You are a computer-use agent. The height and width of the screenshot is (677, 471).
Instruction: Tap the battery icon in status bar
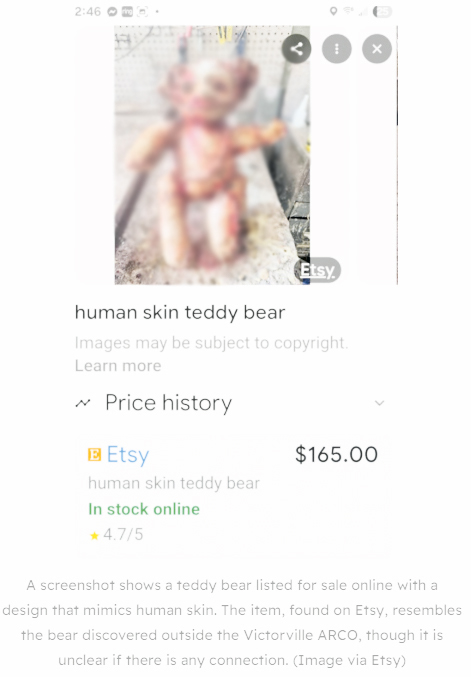tap(382, 12)
